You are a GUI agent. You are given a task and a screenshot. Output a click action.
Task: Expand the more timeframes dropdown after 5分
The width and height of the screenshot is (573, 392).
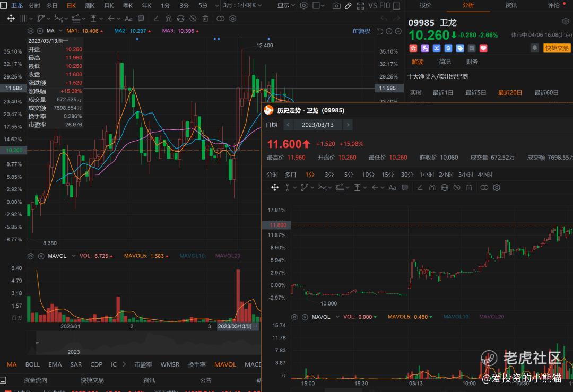(x=217, y=5)
